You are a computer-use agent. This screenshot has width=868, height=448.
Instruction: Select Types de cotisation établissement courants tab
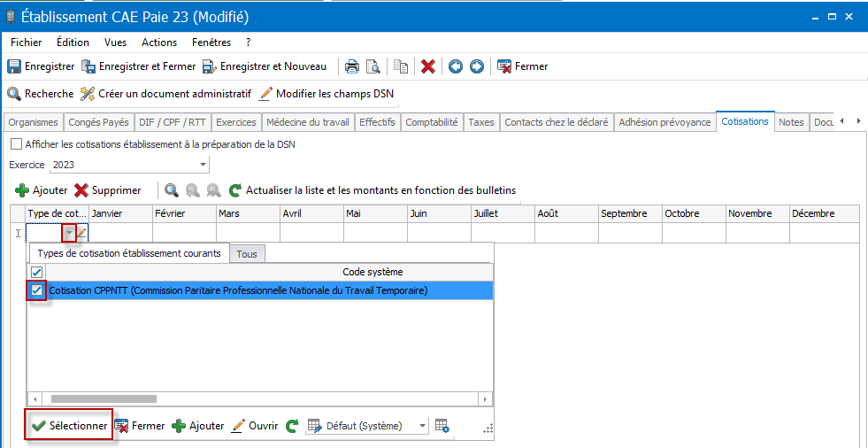pos(129,253)
